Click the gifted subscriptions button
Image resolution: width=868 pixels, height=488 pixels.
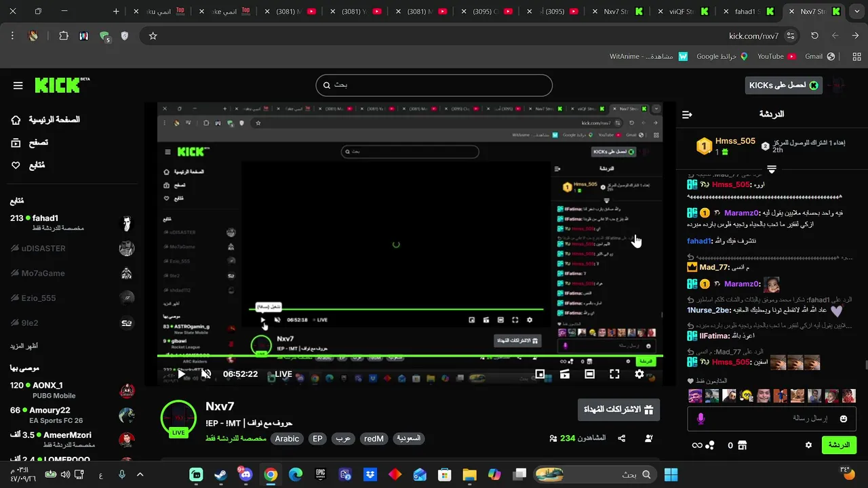point(618,409)
